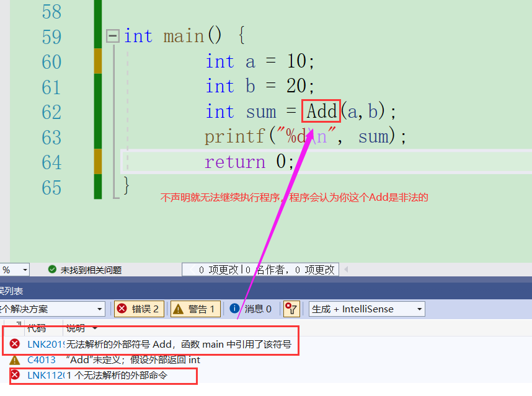Open the 整个解决方案 scope dropdown
The image size is (532, 396).
pyautogui.click(x=100, y=309)
